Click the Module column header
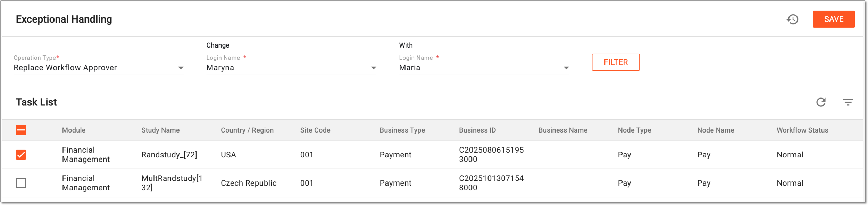This screenshot has width=868, height=205. tap(74, 130)
